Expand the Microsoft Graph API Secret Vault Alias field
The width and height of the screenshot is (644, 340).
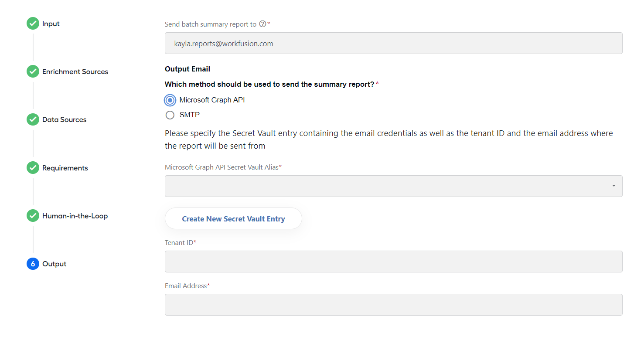393,186
